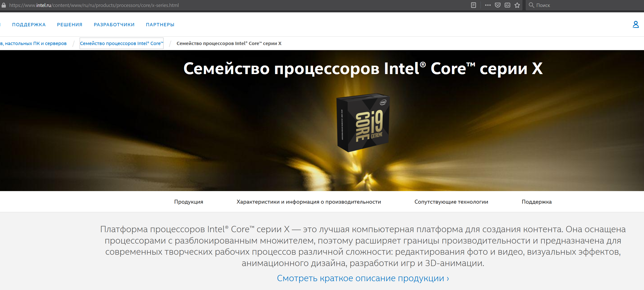The width and height of the screenshot is (644, 290).
Task: Click the lock icon in the address bar
Action: tap(3, 5)
